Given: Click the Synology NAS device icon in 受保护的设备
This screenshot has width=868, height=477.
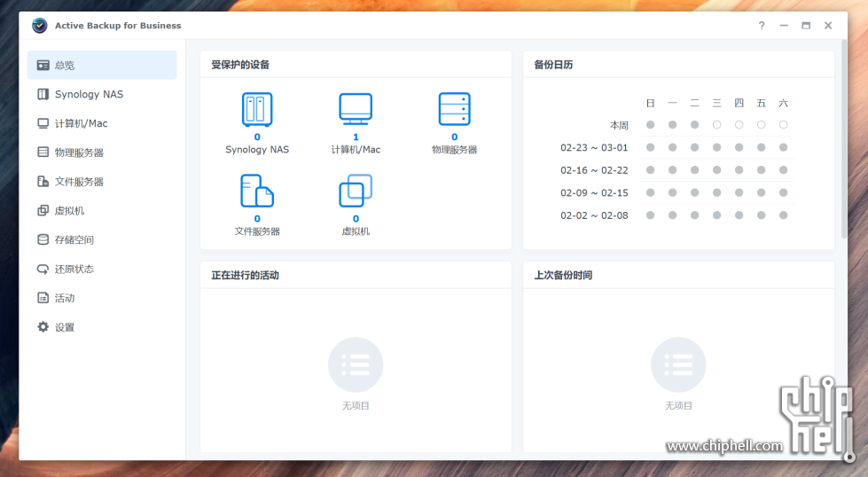Looking at the screenshot, I should (257, 110).
